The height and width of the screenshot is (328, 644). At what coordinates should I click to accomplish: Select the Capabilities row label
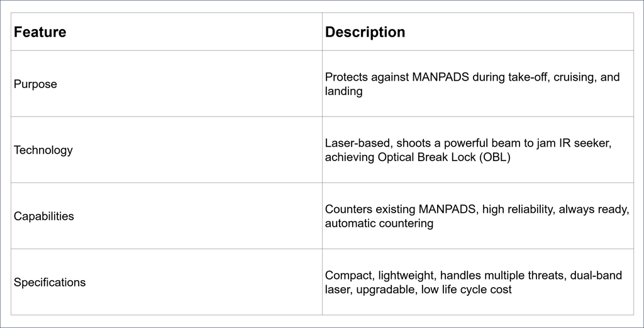point(43,216)
